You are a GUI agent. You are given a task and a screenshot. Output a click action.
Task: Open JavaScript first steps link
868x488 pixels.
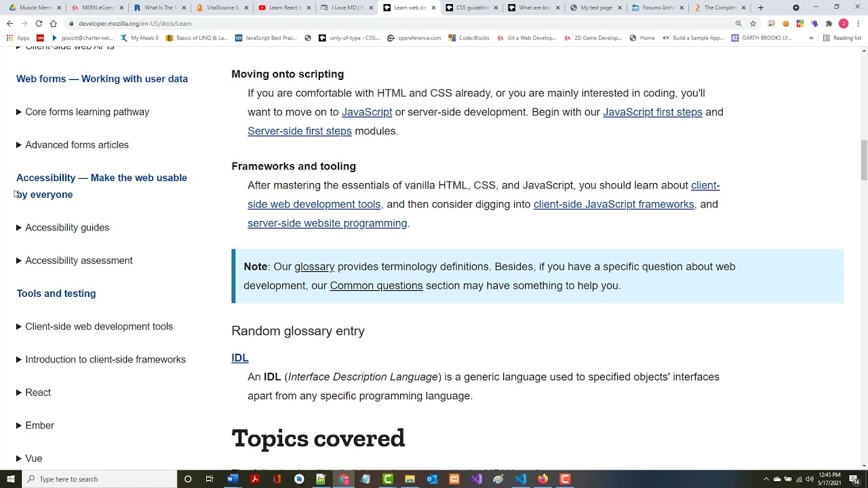tap(652, 112)
